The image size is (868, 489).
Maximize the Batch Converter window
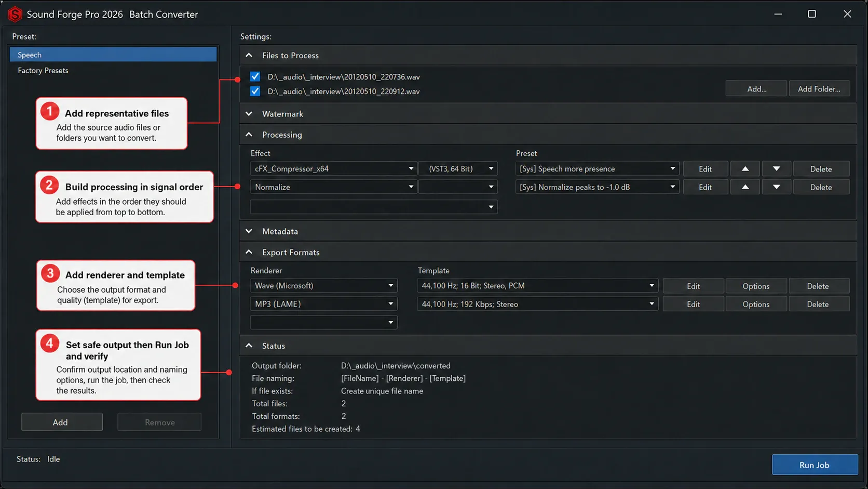pyautogui.click(x=812, y=14)
